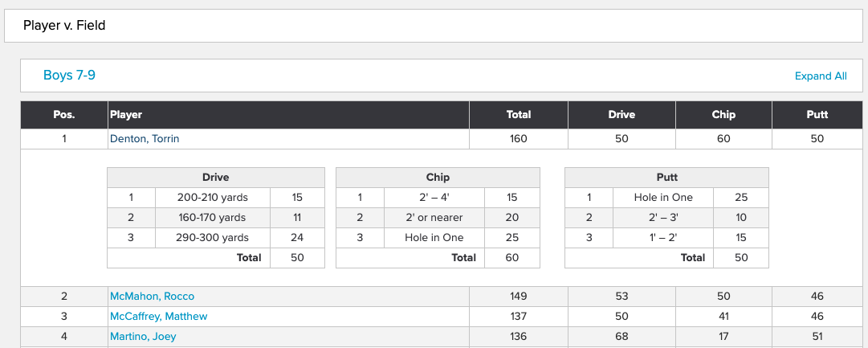
Task: Click the 2' or nearer chip row
Action: click(x=438, y=218)
